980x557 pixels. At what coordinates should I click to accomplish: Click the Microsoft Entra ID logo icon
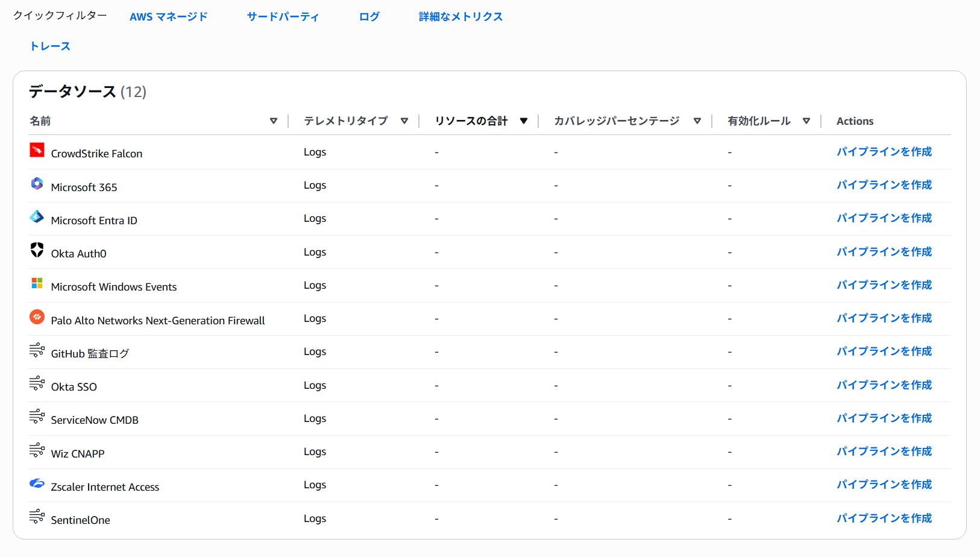point(37,216)
